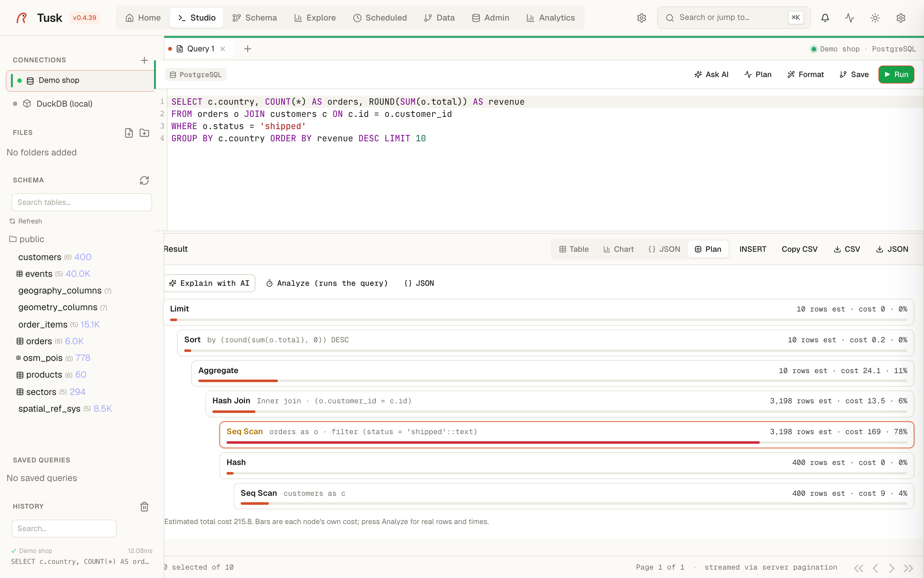Screen dimensions: 924x578
Task: Open the Home tab
Action: click(143, 18)
